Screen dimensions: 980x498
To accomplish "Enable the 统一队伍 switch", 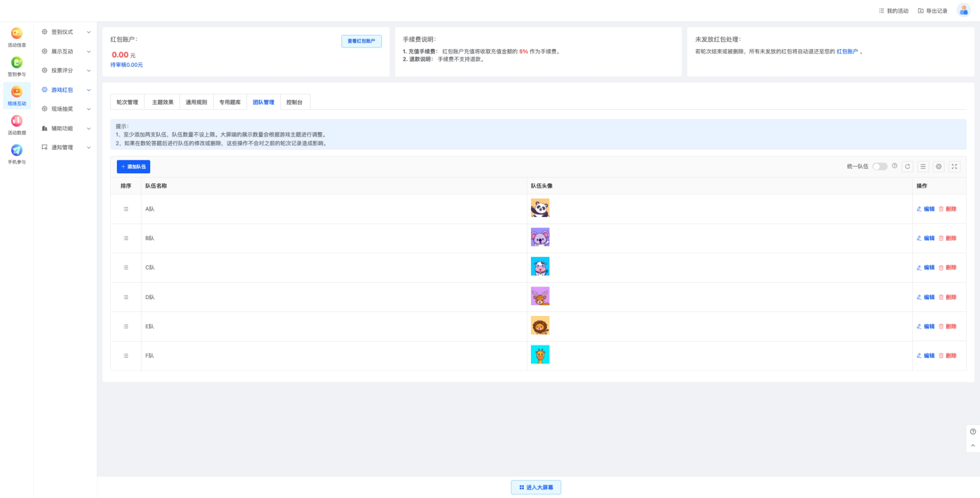I will click(879, 167).
